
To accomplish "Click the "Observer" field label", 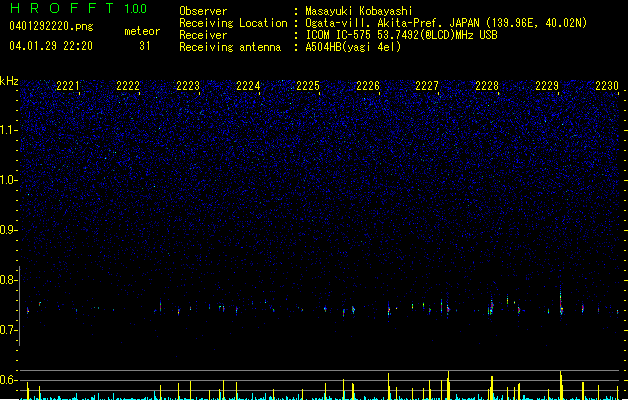I will pos(203,11).
